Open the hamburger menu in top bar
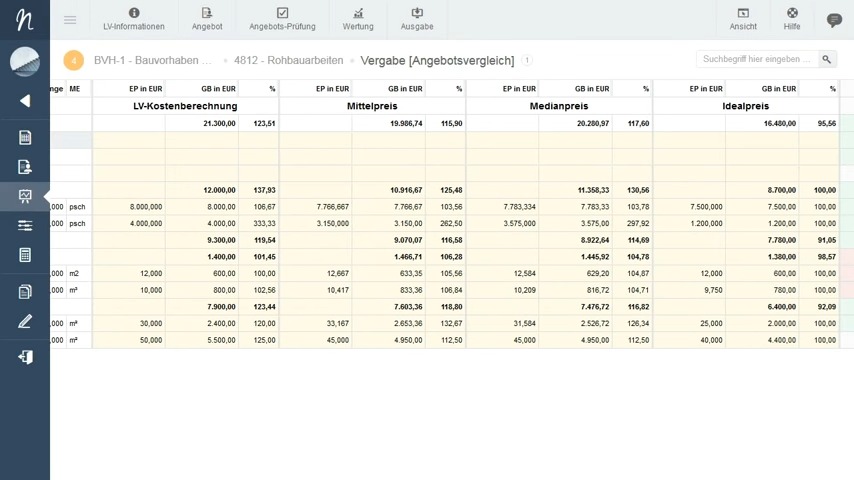The image size is (854, 480). 70,20
